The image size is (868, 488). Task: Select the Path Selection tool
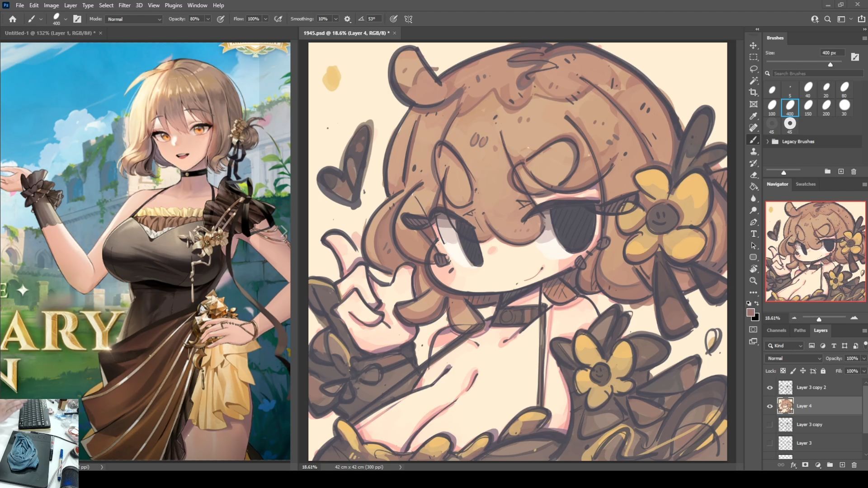[x=753, y=246]
